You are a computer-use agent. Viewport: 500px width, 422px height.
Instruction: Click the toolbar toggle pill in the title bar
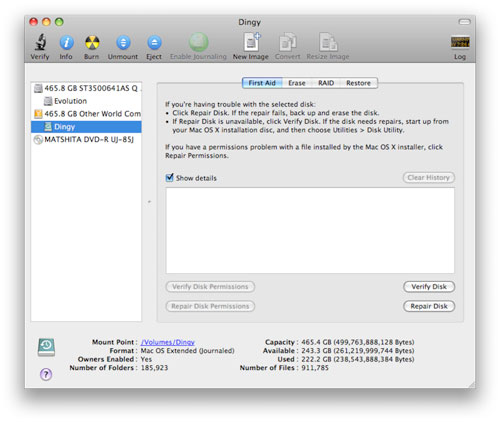(464, 22)
